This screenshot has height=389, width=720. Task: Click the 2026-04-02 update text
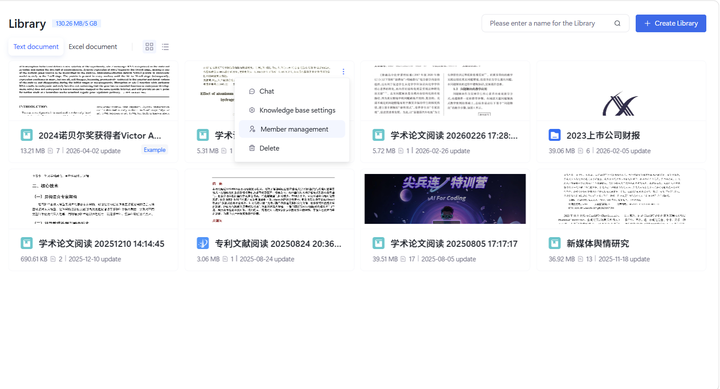(x=93, y=151)
